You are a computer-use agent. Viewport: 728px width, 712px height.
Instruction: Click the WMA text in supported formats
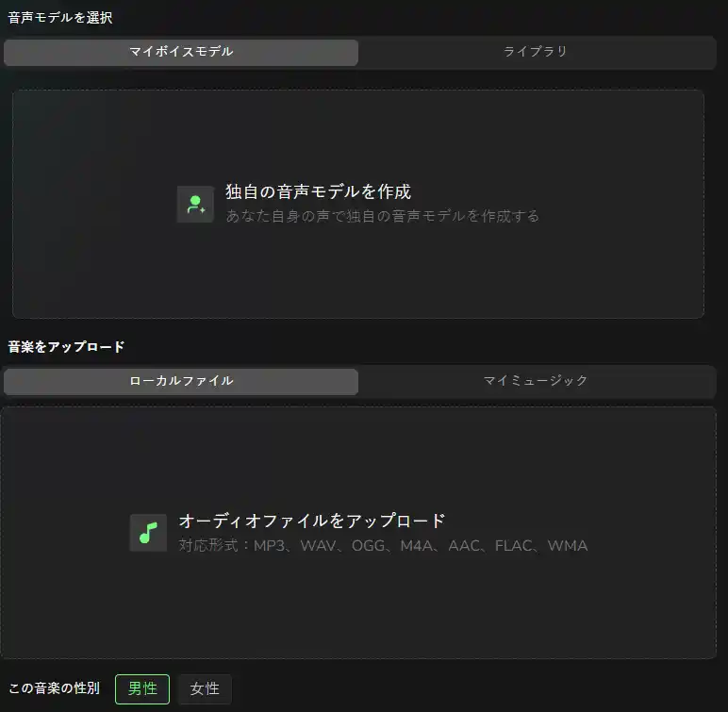click(x=568, y=545)
